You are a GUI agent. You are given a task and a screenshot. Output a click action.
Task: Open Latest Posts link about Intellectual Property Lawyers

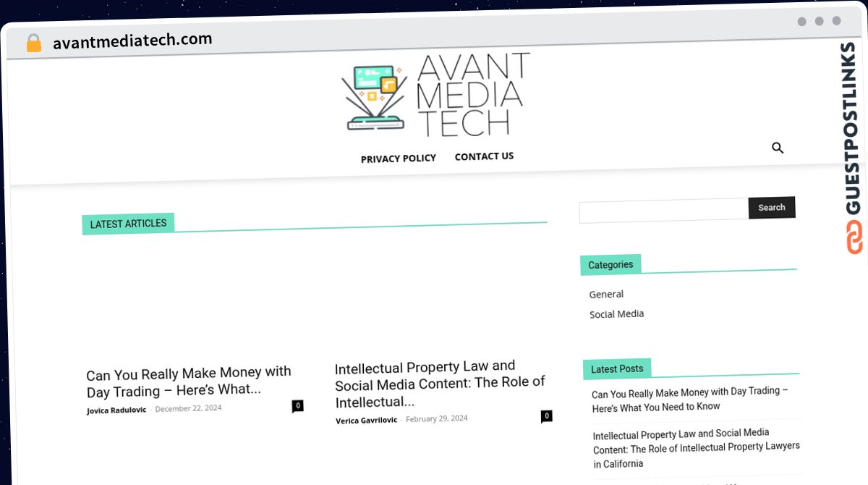click(x=697, y=448)
